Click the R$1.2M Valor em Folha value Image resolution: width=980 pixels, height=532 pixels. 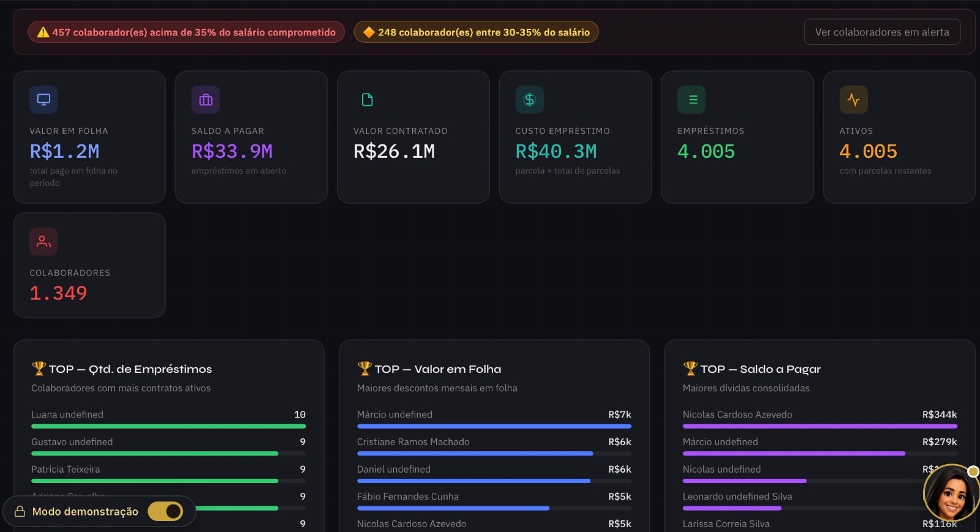[64, 151]
